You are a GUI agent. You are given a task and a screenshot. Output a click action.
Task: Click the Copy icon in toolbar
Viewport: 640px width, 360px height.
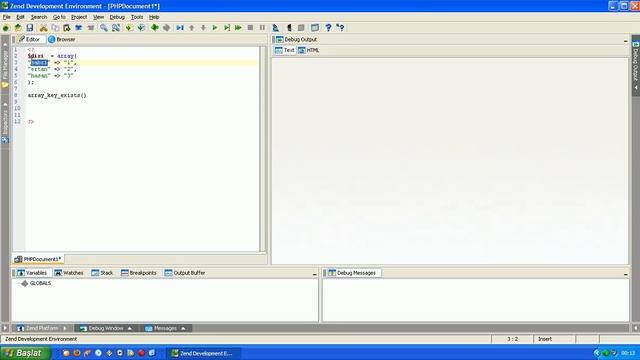(55, 28)
